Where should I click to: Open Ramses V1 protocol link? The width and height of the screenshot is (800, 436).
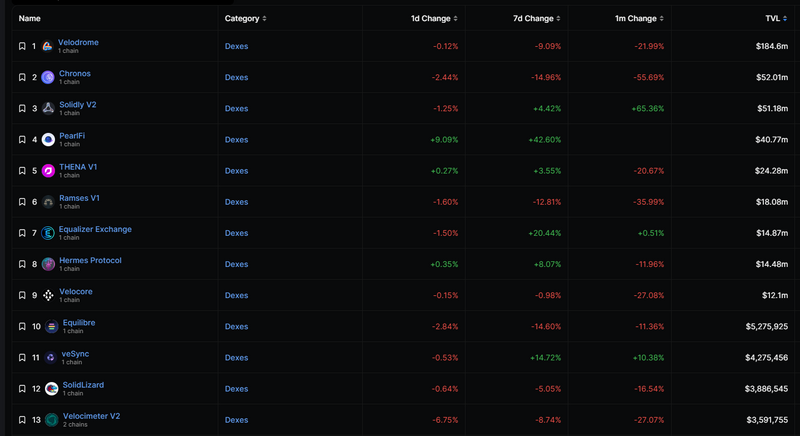coord(79,198)
